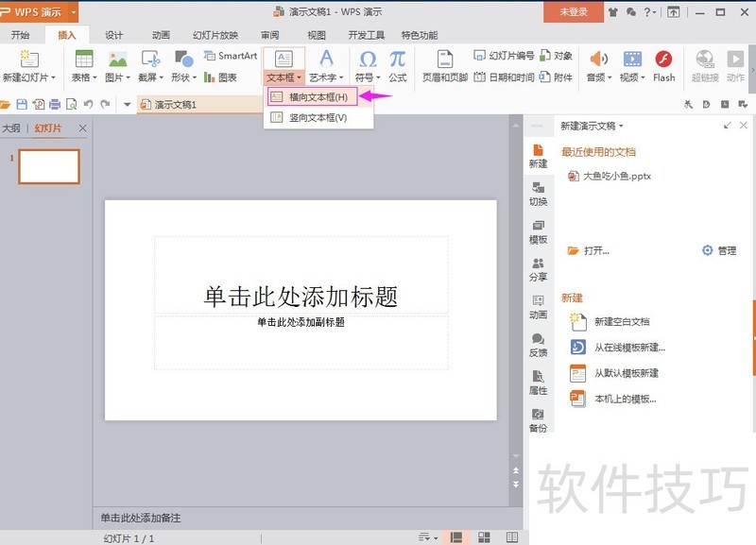Select slide 1 thumbnail
Screen dimensions: 756x545
point(49,166)
